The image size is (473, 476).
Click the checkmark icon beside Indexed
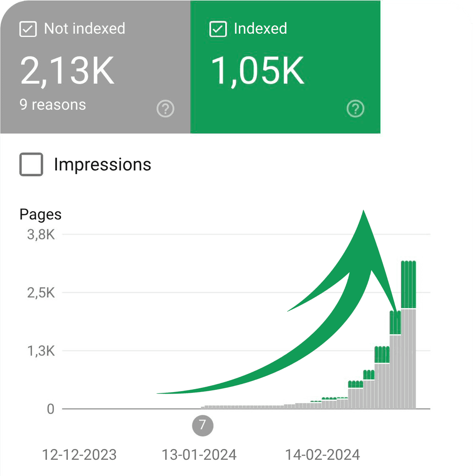pos(218,29)
